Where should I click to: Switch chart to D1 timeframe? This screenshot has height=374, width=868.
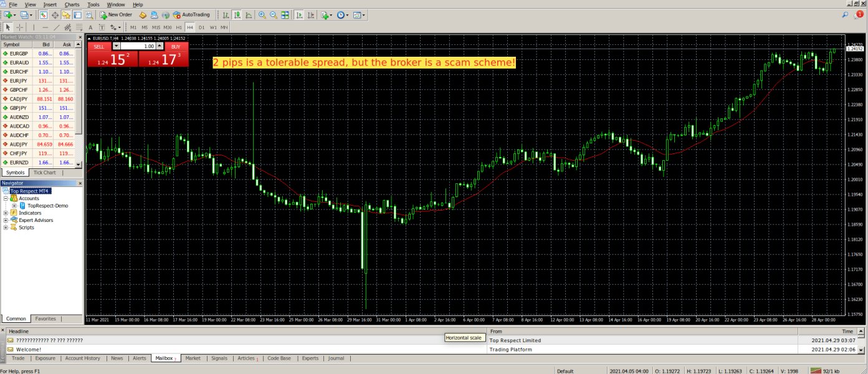point(201,27)
